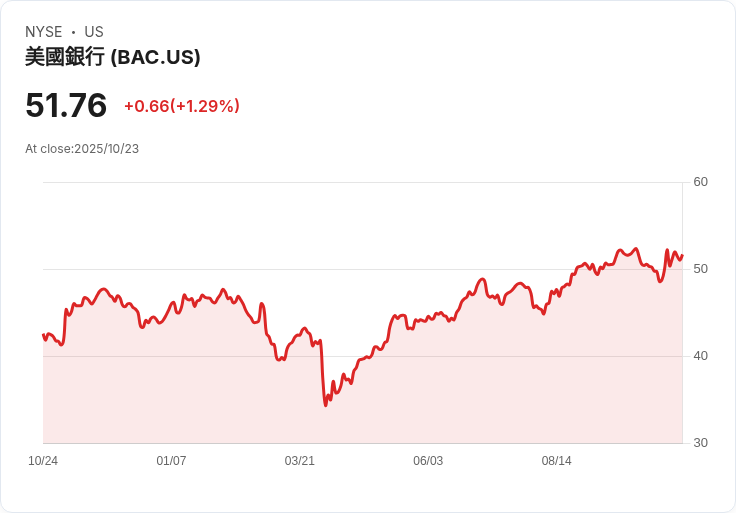Select the 美國銀行 company name
This screenshot has height=513, width=736.
[x=64, y=57]
